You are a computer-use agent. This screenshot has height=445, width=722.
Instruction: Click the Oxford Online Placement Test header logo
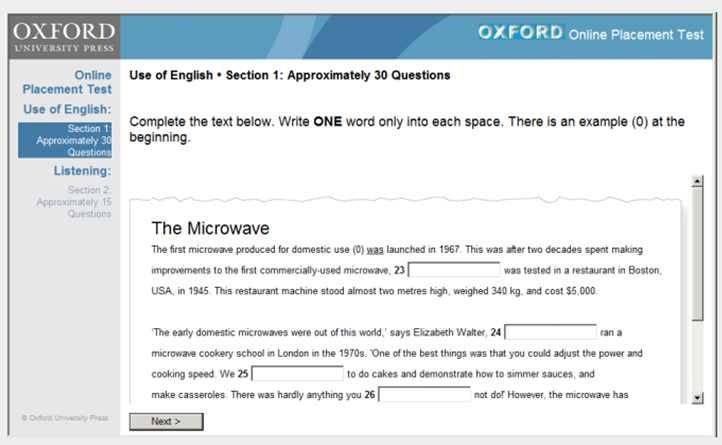point(590,33)
